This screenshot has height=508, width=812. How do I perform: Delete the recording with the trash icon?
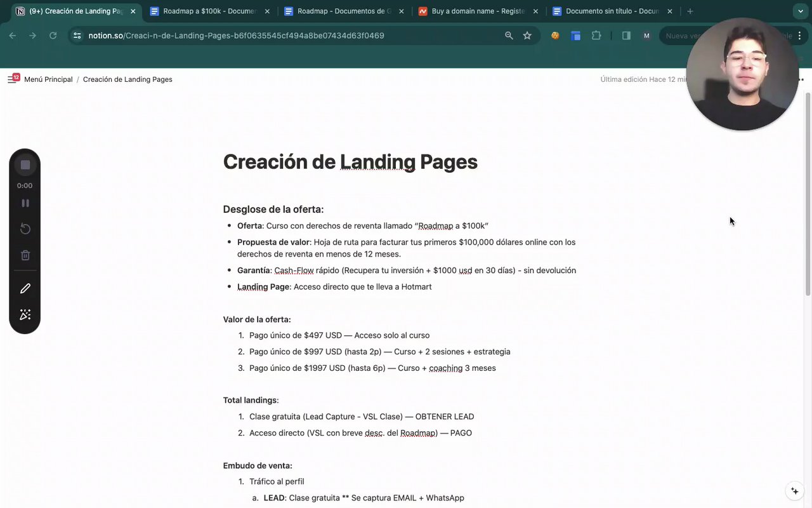click(25, 255)
